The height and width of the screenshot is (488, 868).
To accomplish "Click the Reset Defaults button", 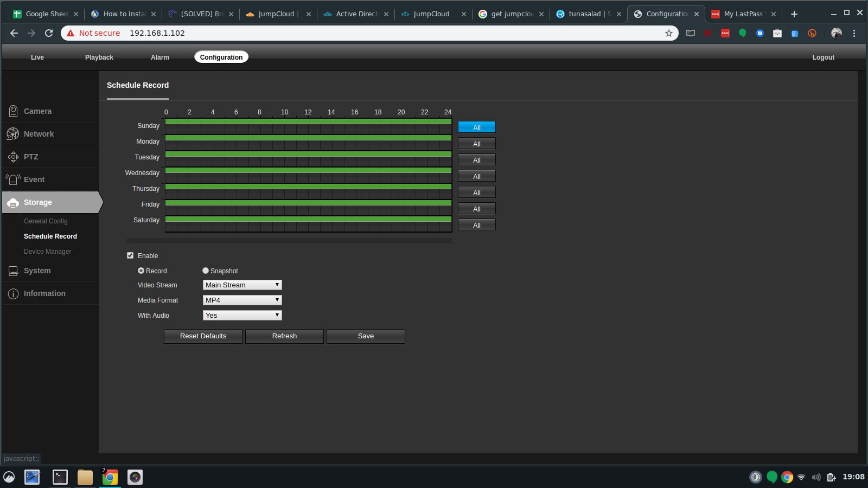I will pyautogui.click(x=203, y=336).
